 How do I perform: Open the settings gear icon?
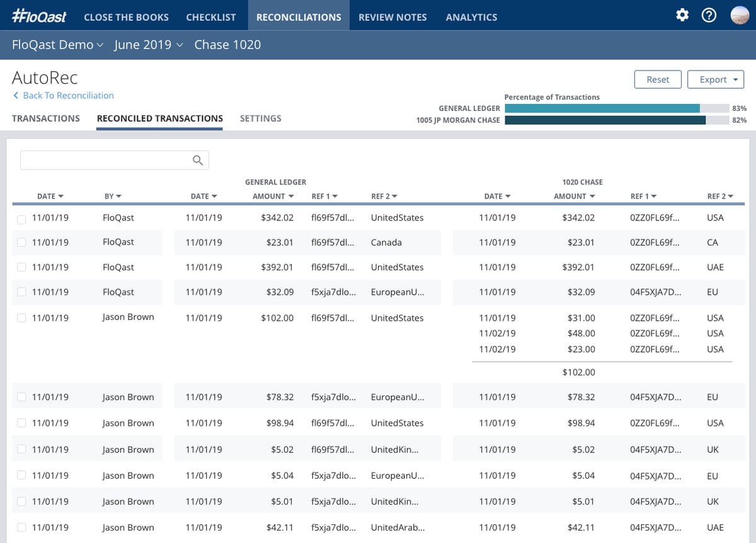[682, 15]
